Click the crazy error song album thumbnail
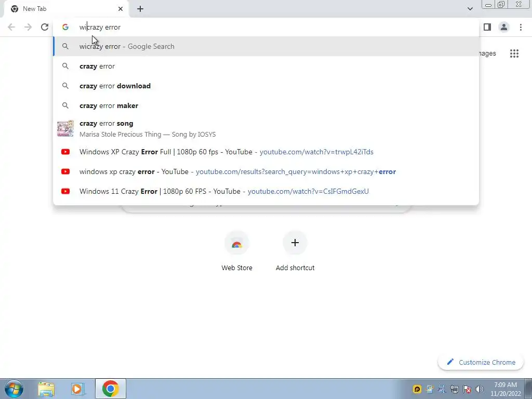 point(65,129)
